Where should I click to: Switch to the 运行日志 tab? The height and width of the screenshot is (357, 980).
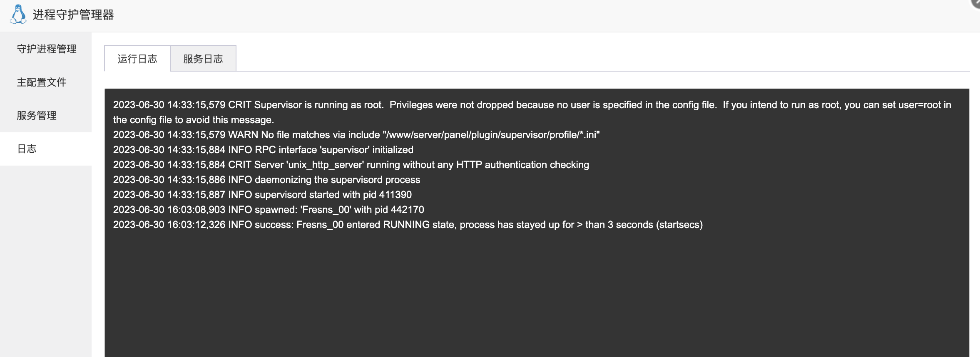137,59
